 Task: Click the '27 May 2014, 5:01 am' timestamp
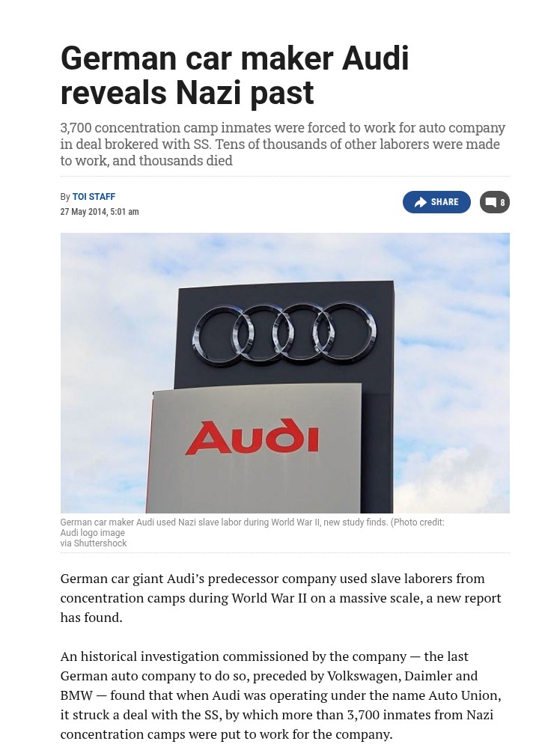(x=100, y=212)
